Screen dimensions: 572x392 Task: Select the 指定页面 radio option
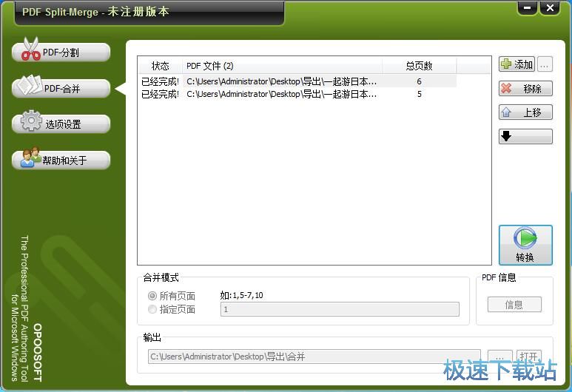(x=172, y=309)
